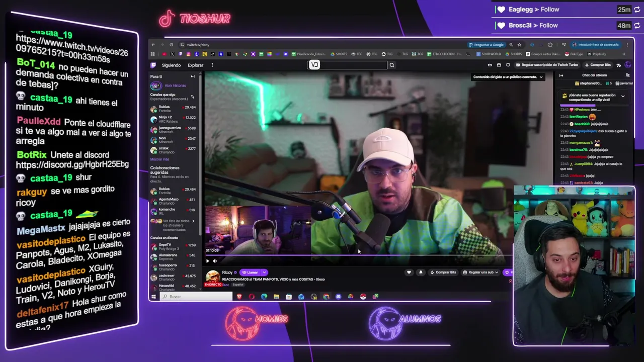Open komanche suggested channel
This screenshot has width=644, height=362.
[x=173, y=211]
